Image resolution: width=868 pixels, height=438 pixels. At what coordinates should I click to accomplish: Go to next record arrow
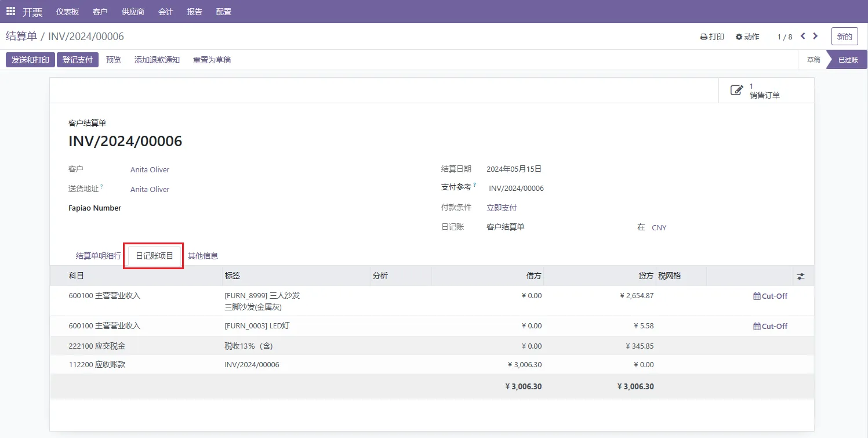815,36
